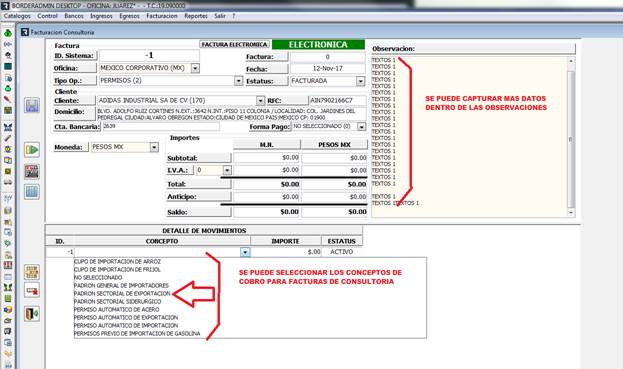Open the Facturacion menu
This screenshot has height=369, width=623.
(162, 16)
